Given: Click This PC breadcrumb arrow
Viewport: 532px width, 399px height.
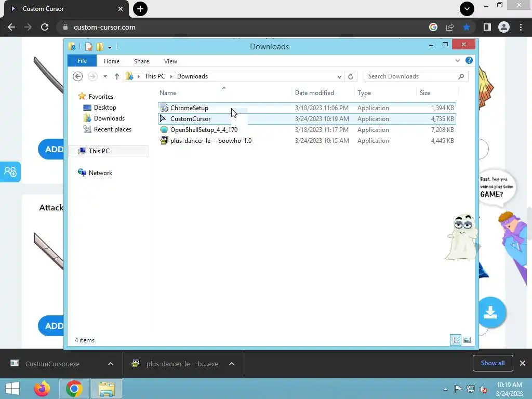Looking at the screenshot, I should pos(171,77).
